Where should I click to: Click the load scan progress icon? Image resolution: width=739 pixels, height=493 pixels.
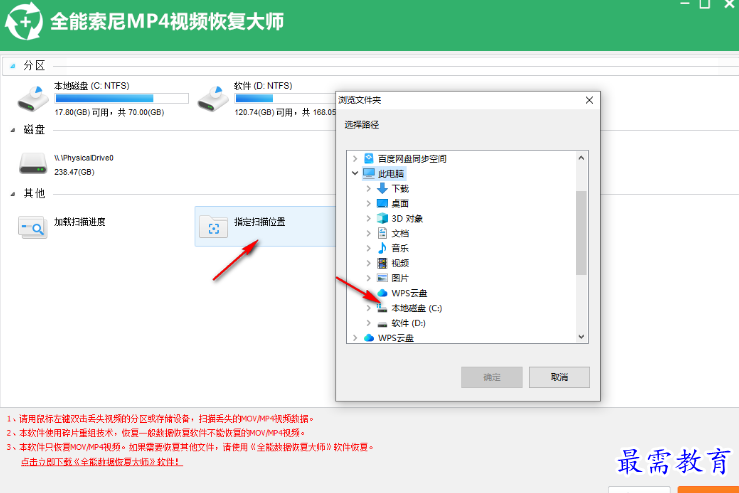pos(33,227)
